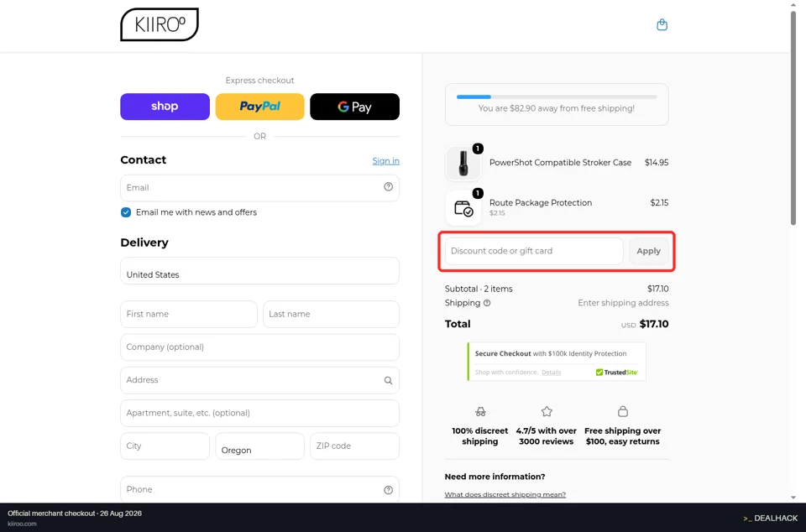
Task: Focus the Discount code or gift card field
Action: click(534, 251)
